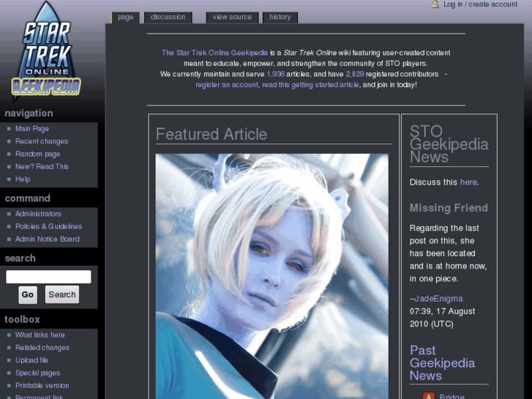Open Upload file link
Viewport: 532px width, 399px height.
[x=31, y=360]
